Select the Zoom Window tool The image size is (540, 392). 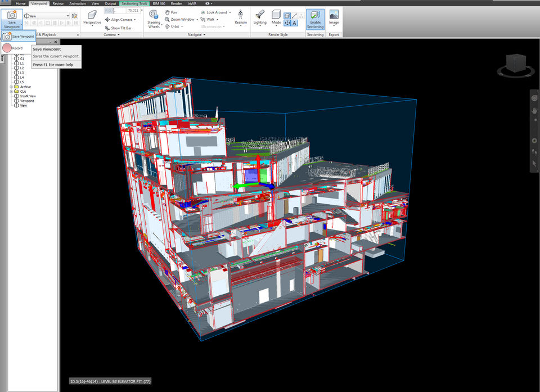179,19
